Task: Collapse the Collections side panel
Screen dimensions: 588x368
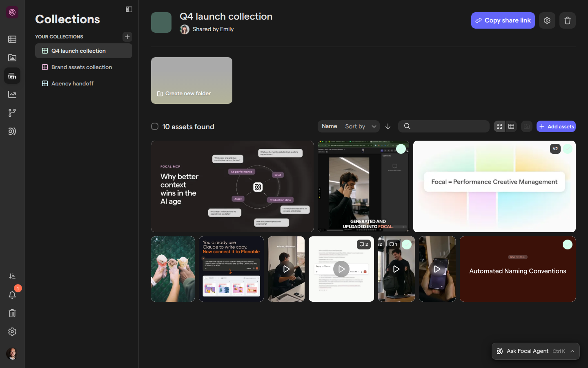Action: (129, 9)
